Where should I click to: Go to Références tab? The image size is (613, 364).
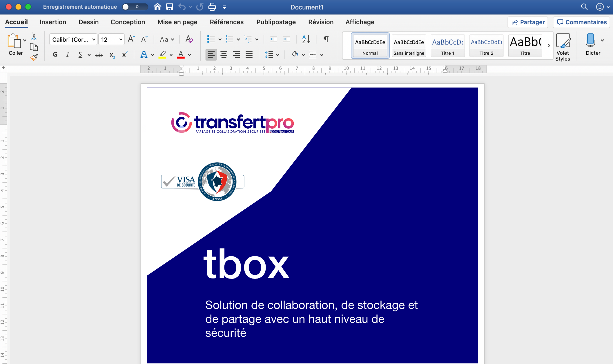(x=227, y=22)
